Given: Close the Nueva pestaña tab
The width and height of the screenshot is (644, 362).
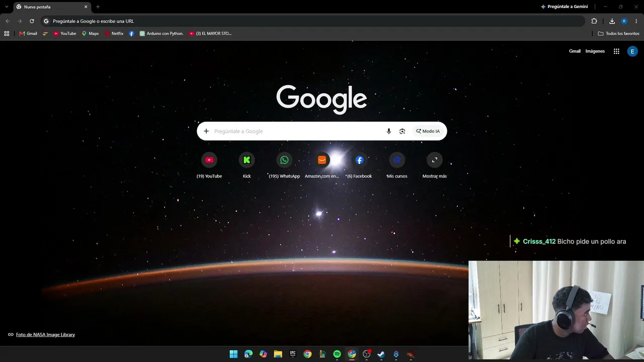Looking at the screenshot, I should point(86,7).
